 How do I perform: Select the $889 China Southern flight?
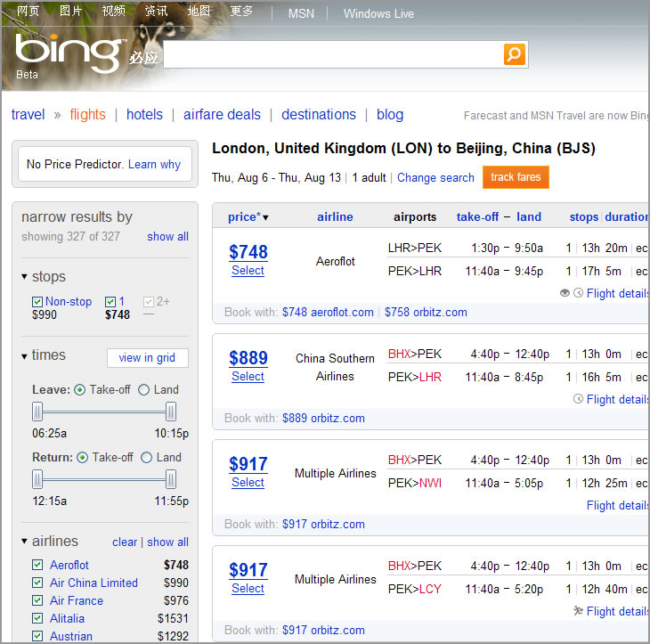(x=248, y=376)
